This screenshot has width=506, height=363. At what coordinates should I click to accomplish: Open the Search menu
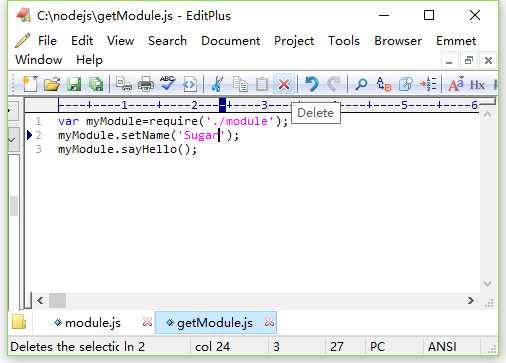167,41
